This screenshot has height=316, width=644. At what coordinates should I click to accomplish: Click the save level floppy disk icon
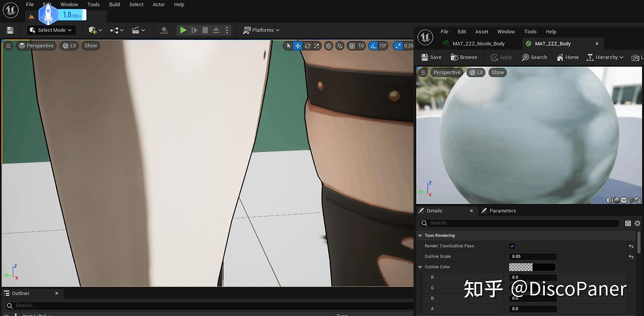coord(10,30)
